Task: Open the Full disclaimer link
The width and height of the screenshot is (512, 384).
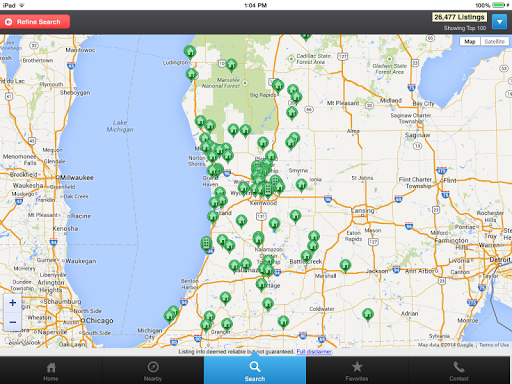Action: click(x=314, y=352)
